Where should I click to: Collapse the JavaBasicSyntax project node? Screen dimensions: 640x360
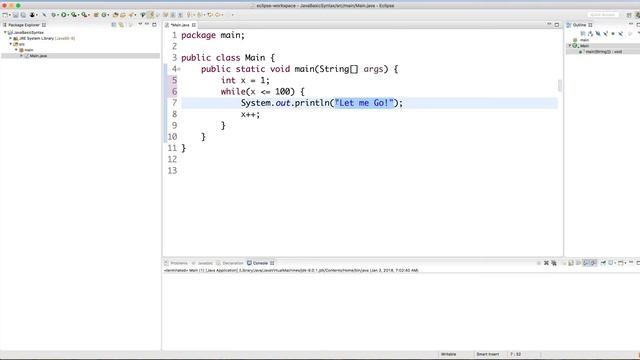(5, 32)
